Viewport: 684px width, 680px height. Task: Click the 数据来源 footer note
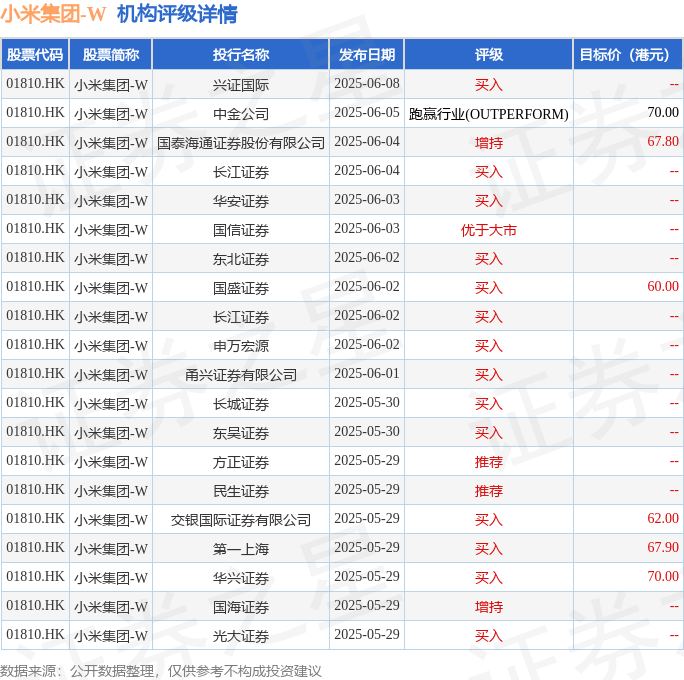click(x=161, y=671)
